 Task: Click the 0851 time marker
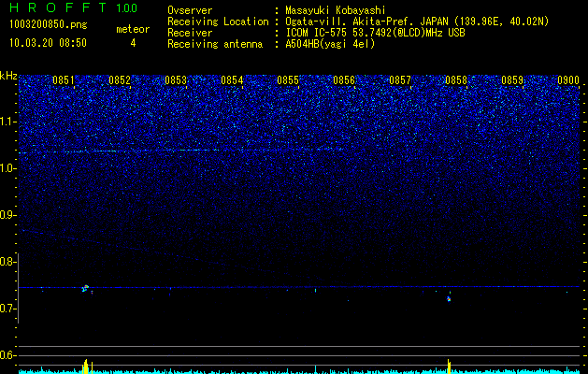click(x=64, y=80)
